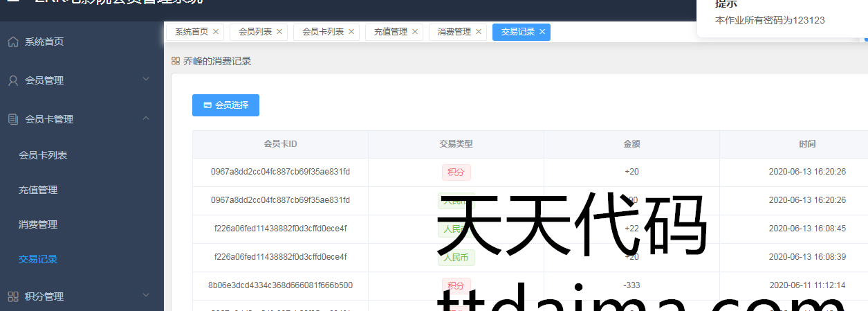Close the 会员列表 tab
Screen dimensions: 868x311
[279, 32]
